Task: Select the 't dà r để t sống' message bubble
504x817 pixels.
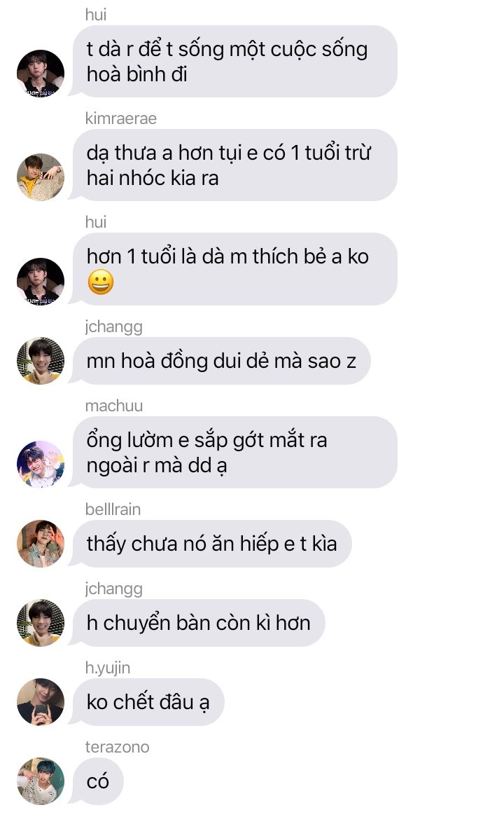Action: click(x=234, y=62)
